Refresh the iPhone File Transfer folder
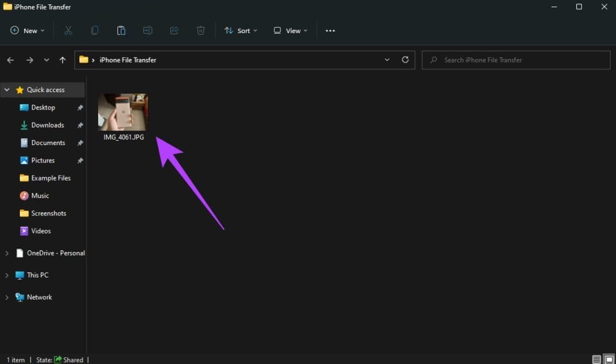This screenshot has height=364, width=616. [x=405, y=60]
